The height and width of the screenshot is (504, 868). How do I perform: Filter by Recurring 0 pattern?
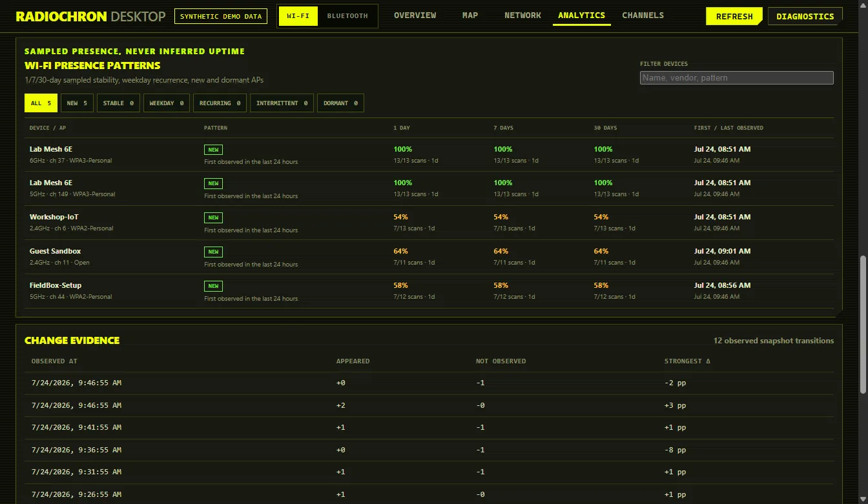click(220, 103)
